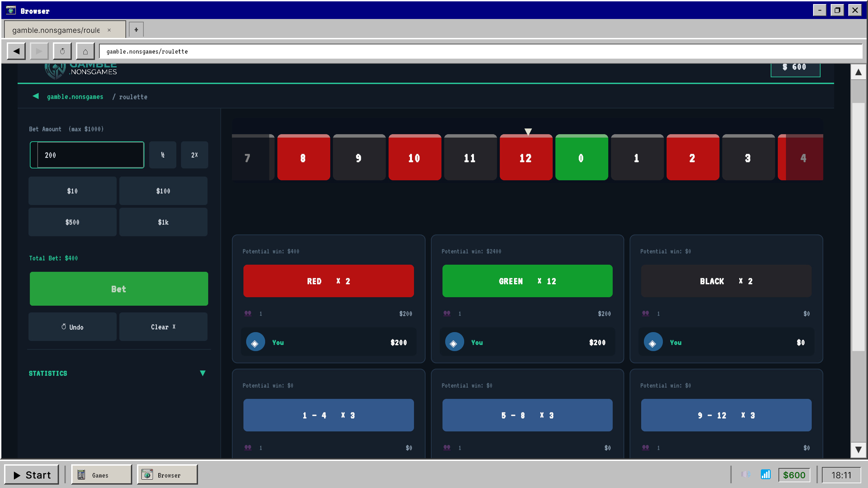Switch to the Games taskbar item
The height and width of the screenshot is (488, 868).
[101, 475]
